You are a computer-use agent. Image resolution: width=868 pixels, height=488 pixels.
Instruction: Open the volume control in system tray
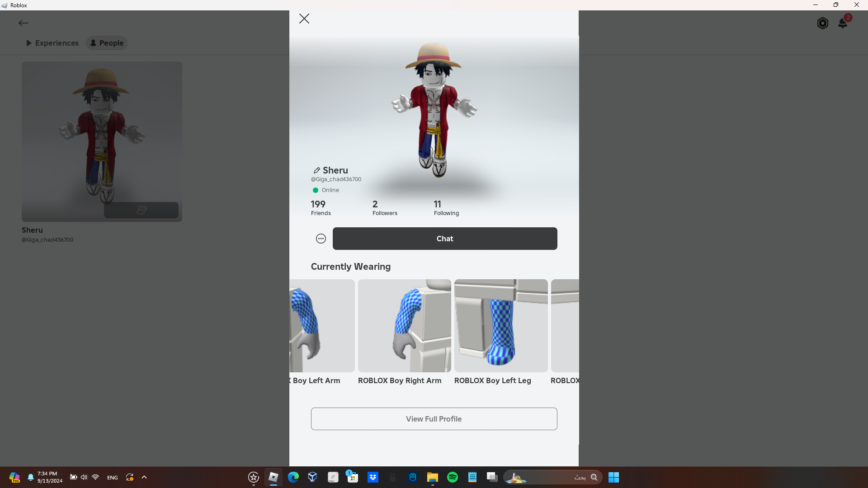click(84, 477)
